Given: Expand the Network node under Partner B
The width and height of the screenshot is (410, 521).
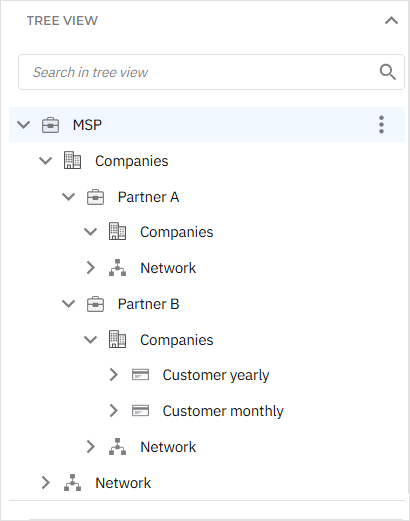Looking at the screenshot, I should click(90, 447).
